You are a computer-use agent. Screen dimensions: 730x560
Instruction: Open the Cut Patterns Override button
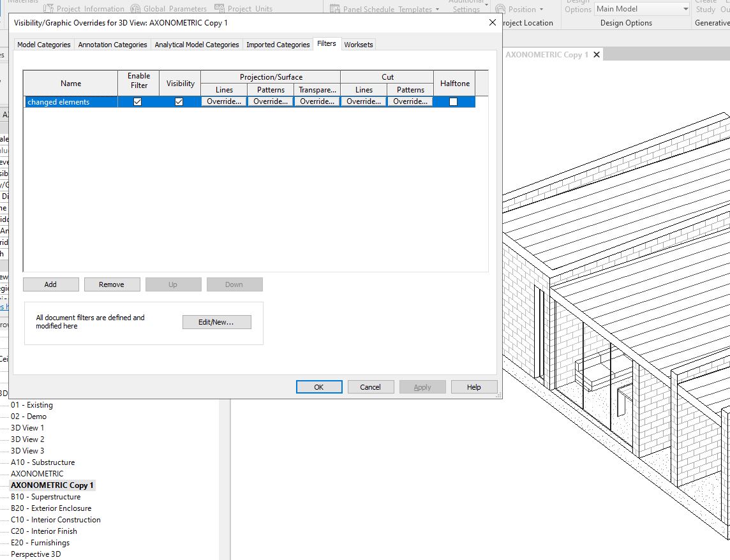410,101
